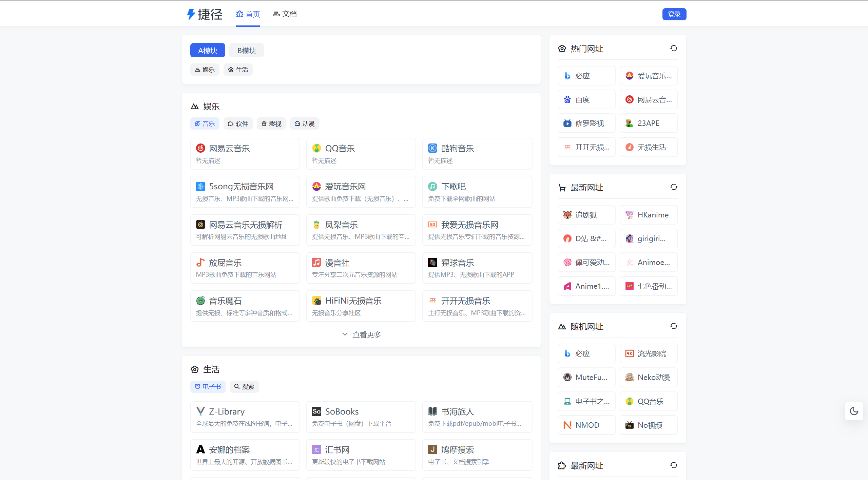Open 百度 in 热门网址
This screenshot has width=868, height=480.
pyautogui.click(x=586, y=99)
